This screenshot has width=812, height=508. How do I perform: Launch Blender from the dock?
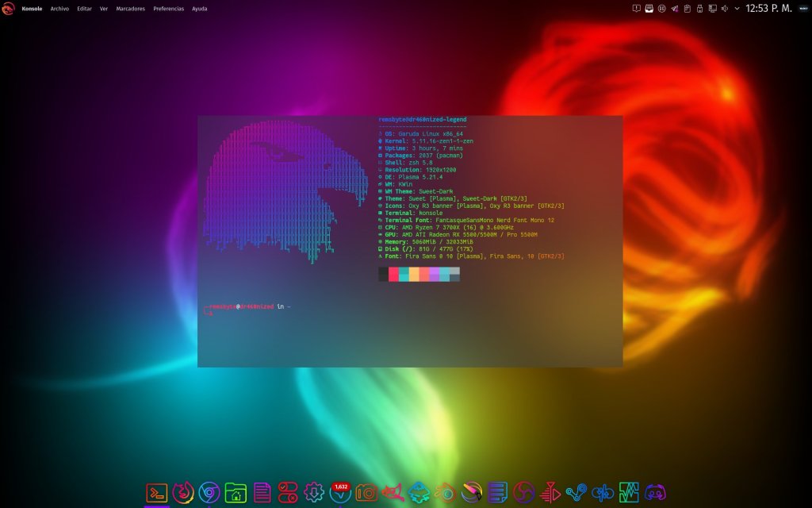tap(445, 493)
